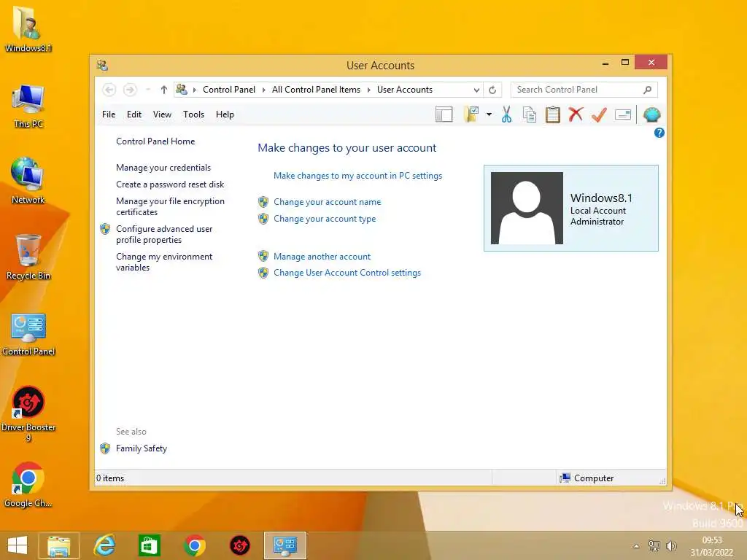Click the red X Delete toolbar icon
The width and height of the screenshot is (747, 560).
[576, 114]
